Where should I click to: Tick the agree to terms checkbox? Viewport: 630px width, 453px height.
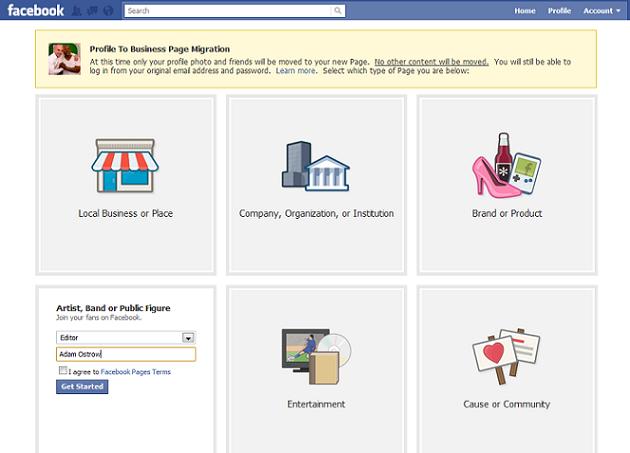(x=63, y=370)
